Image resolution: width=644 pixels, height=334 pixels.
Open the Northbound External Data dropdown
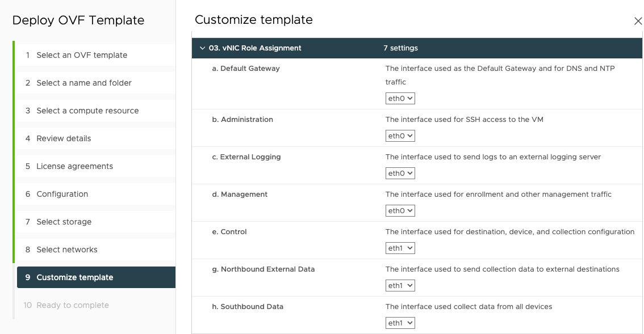(400, 285)
